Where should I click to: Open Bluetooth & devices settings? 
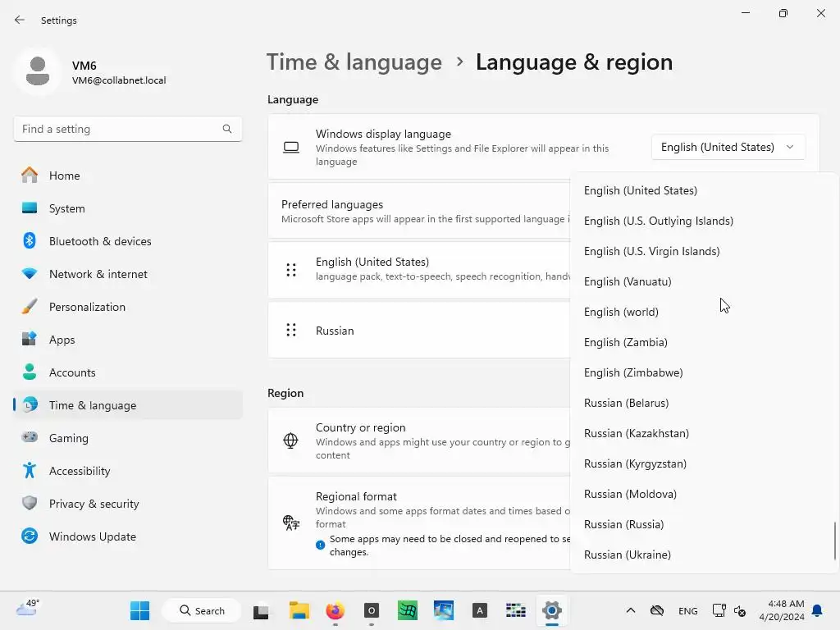tap(127, 241)
